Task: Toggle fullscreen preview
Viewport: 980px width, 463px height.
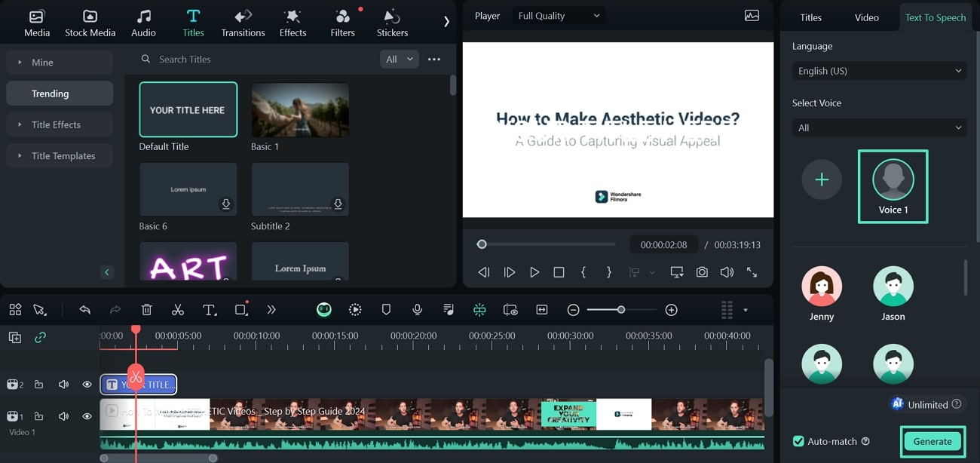Action: coord(752,272)
